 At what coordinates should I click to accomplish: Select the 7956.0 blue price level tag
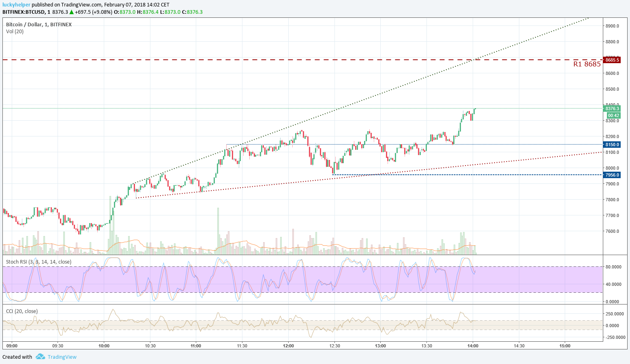(612, 175)
